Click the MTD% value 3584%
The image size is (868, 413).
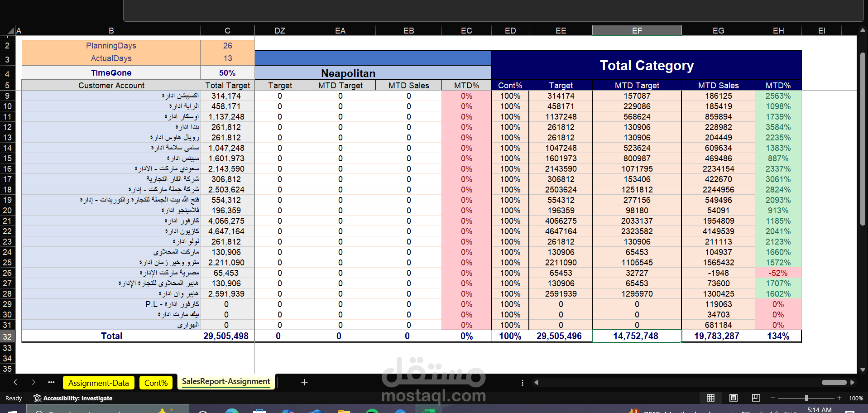(x=778, y=127)
